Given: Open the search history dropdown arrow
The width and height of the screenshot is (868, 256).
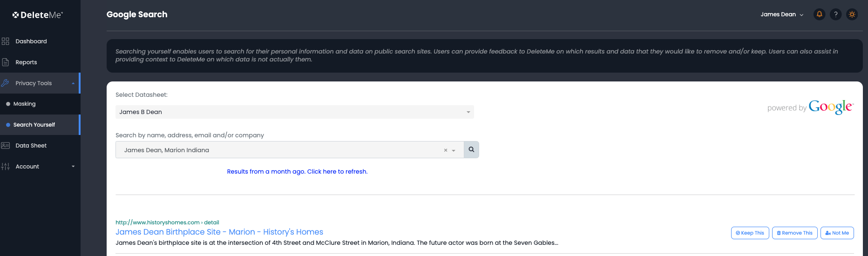Looking at the screenshot, I should click(454, 150).
